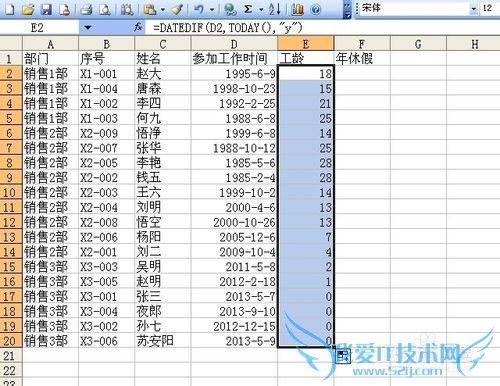Open the Paste options dropdown arrow
The height and width of the screenshot is (386, 500).
pyautogui.click(x=163, y=9)
